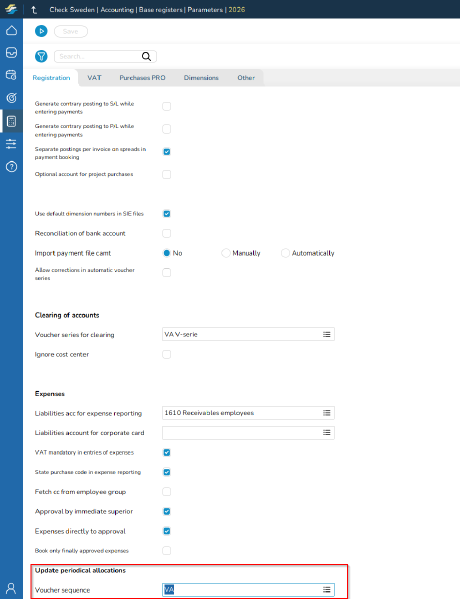Viewport: 460px width, 599px height.
Task: Open the Inbox tray sidebar icon
Action: (11, 52)
